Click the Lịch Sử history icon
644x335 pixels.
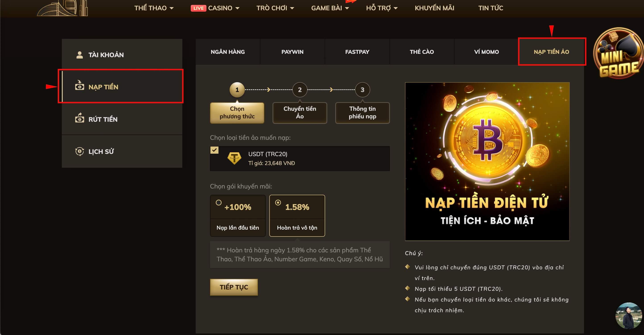click(79, 151)
